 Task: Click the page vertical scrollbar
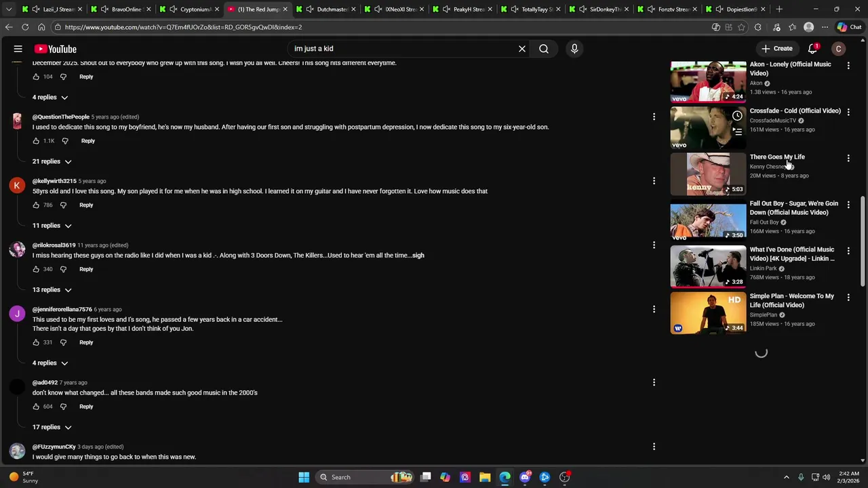point(863,241)
